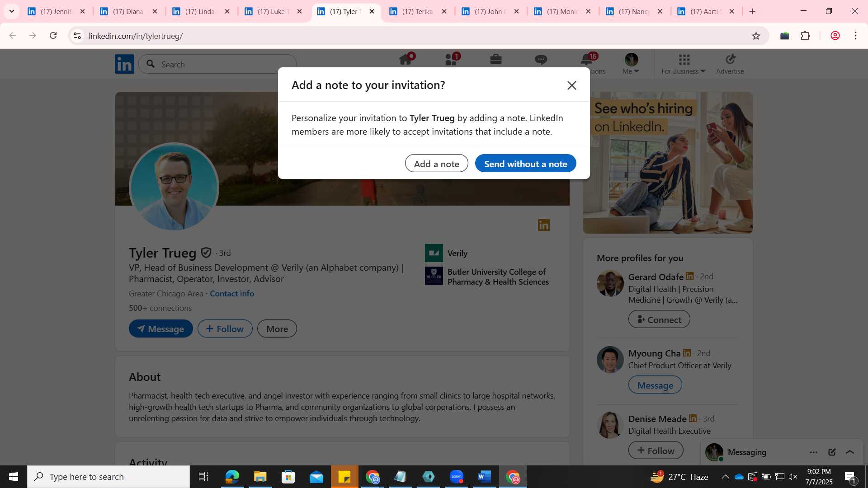Click the LinkedIn logo
Image resolution: width=868 pixels, height=488 pixels.
124,64
